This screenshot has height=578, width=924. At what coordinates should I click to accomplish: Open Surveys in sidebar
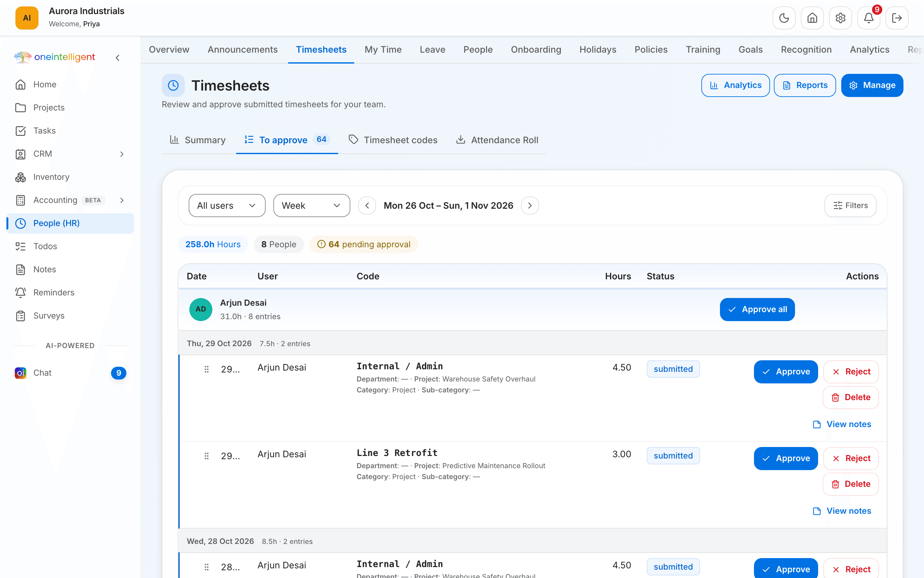(71, 316)
